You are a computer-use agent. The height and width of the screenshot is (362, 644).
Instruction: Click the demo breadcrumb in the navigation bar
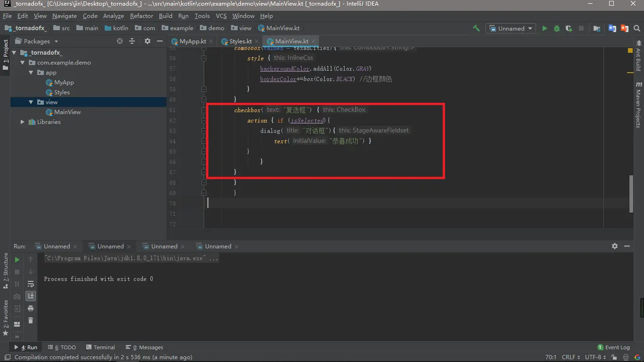tap(212, 28)
